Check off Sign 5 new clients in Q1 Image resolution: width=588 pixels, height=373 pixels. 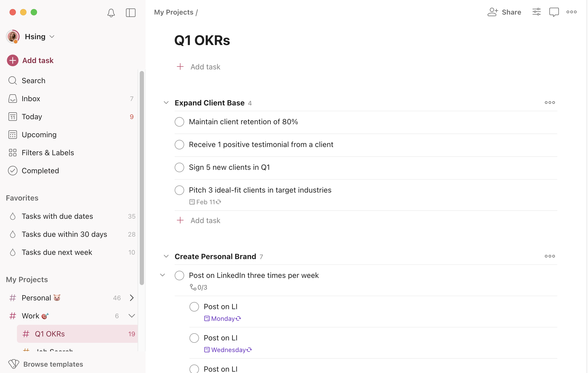179,167
